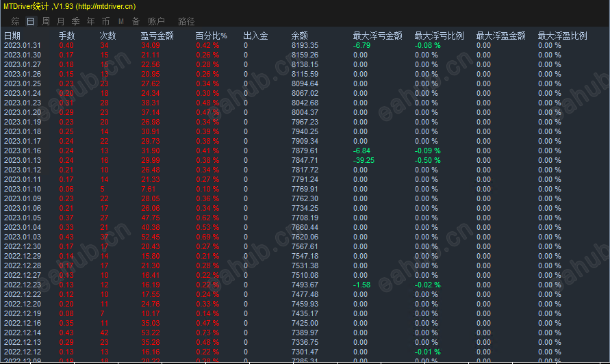Viewport: 610px width, 364px height.
Task: Open the 币 currency tab
Action: (x=105, y=21)
